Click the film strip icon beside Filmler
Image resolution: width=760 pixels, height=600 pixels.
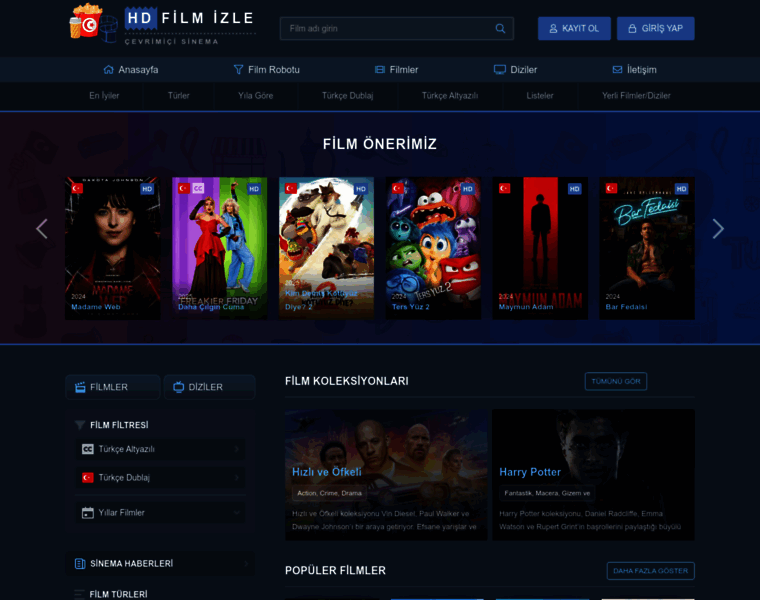point(380,70)
